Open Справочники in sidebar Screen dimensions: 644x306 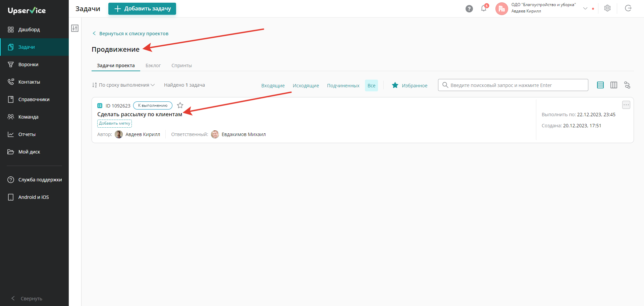(x=34, y=99)
